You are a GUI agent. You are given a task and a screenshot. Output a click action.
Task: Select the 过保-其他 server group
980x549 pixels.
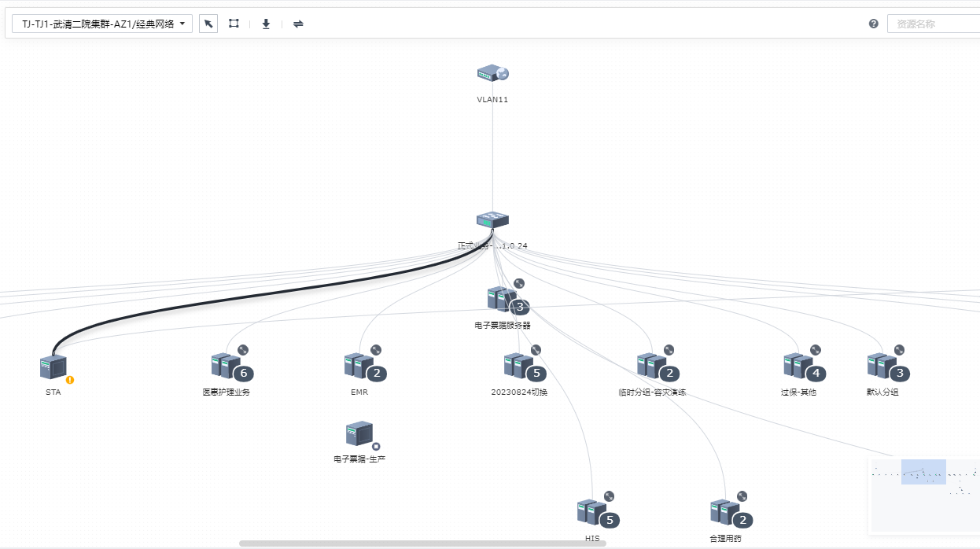[798, 366]
